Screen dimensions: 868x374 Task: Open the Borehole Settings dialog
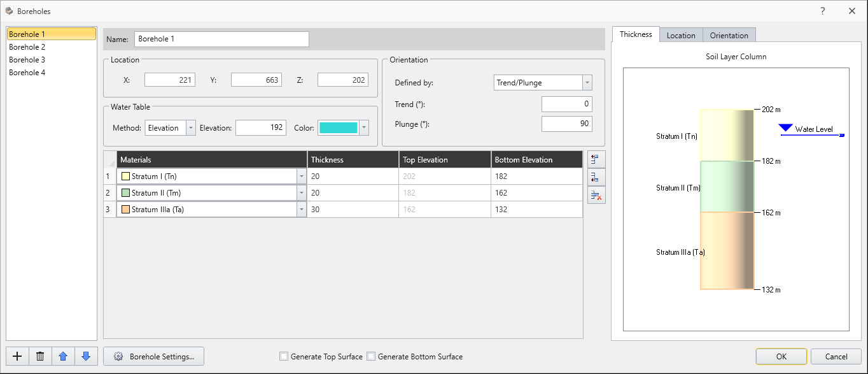pos(153,356)
